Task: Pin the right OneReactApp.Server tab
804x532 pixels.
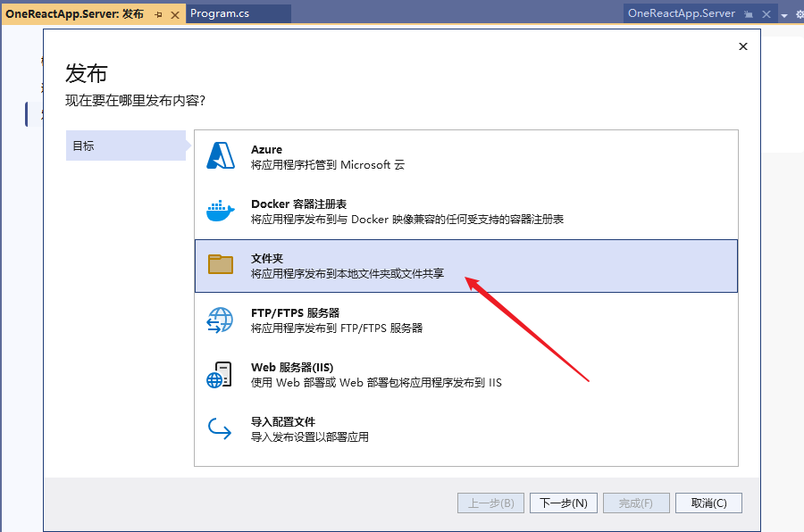Action: 749,14
